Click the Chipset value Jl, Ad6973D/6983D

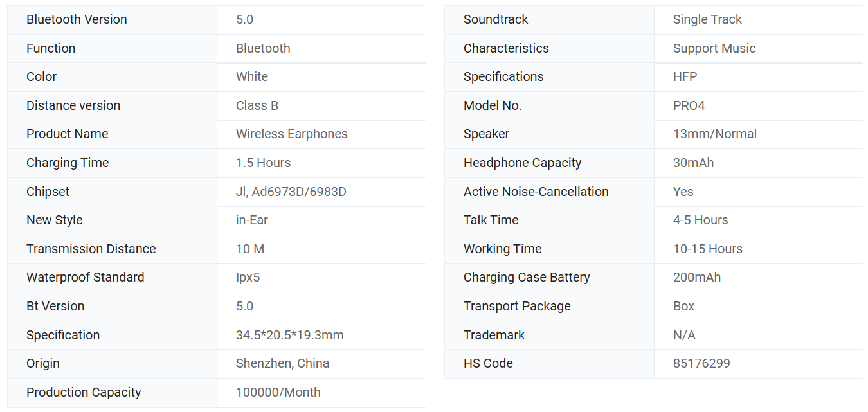click(x=291, y=192)
